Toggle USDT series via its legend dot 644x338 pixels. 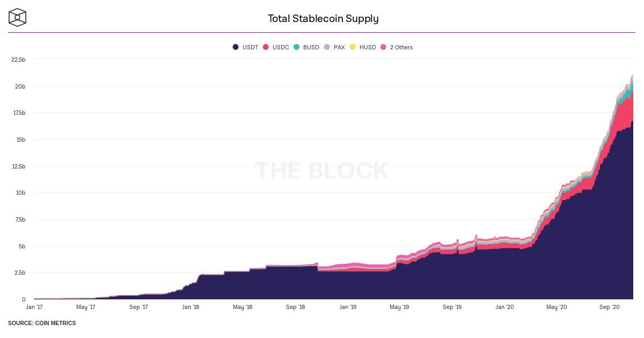point(236,47)
